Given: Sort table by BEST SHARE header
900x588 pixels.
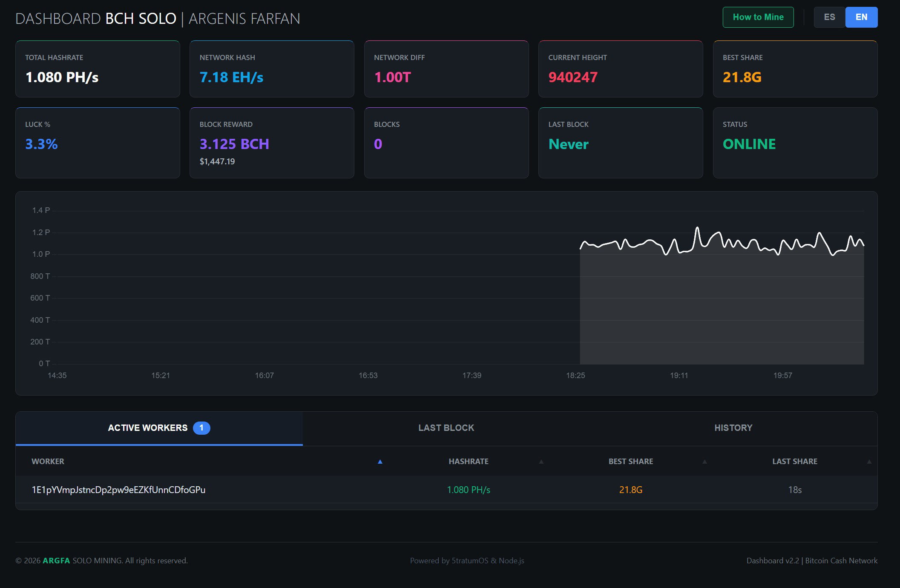Looking at the screenshot, I should pyautogui.click(x=631, y=462).
